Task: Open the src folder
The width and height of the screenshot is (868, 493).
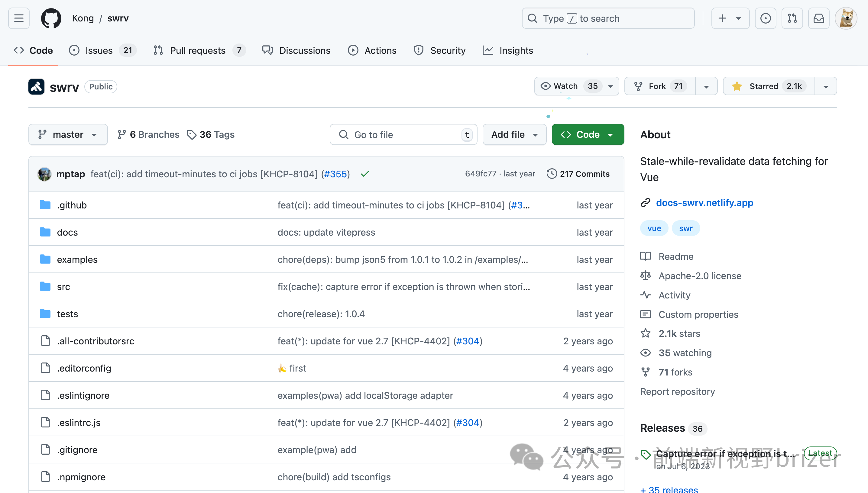Action: click(x=63, y=287)
